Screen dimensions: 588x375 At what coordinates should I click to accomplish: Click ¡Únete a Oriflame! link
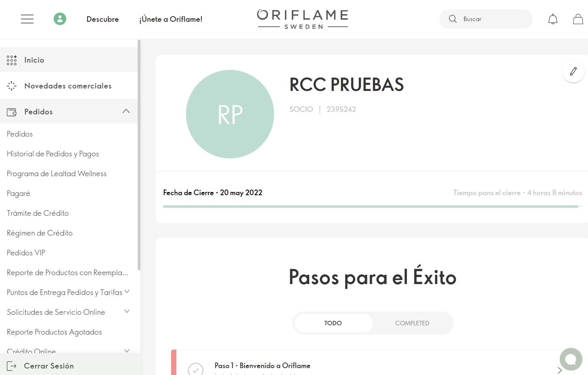click(x=171, y=19)
